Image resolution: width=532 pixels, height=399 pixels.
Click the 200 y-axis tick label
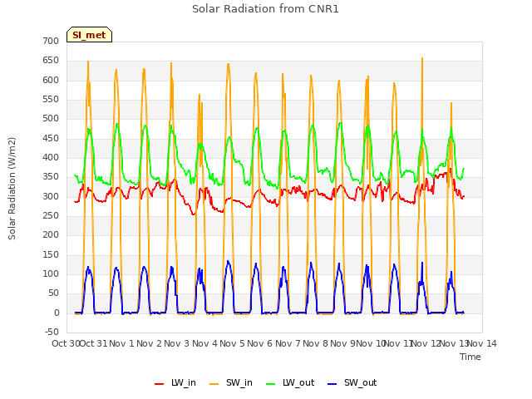(x=51, y=234)
